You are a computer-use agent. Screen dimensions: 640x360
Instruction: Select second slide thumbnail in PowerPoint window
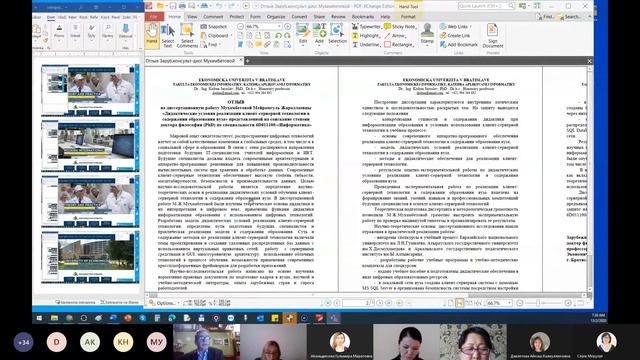(90, 145)
